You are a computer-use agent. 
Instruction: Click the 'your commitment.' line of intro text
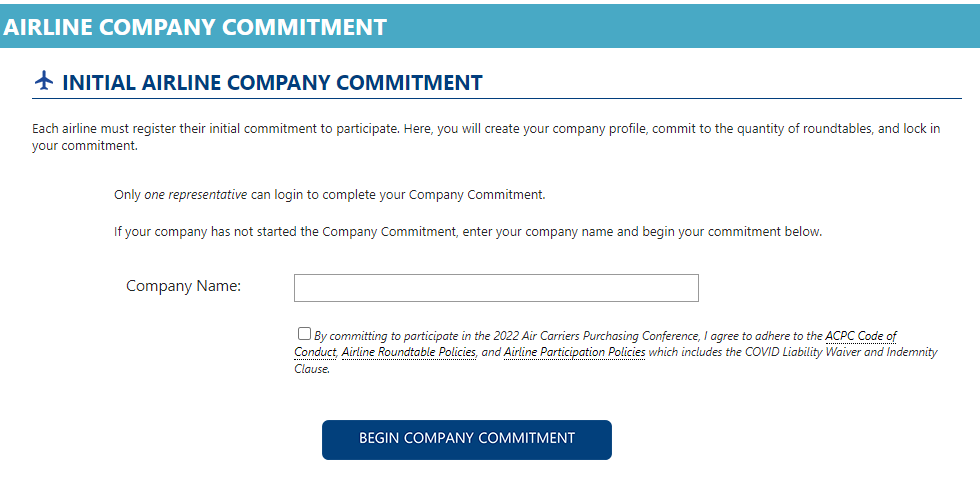pyautogui.click(x=85, y=147)
